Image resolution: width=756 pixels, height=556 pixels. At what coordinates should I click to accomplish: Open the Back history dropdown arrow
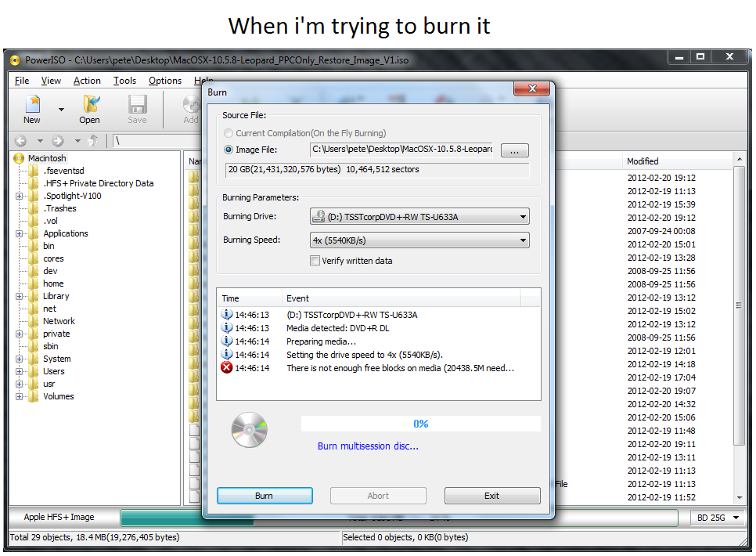click(40, 141)
